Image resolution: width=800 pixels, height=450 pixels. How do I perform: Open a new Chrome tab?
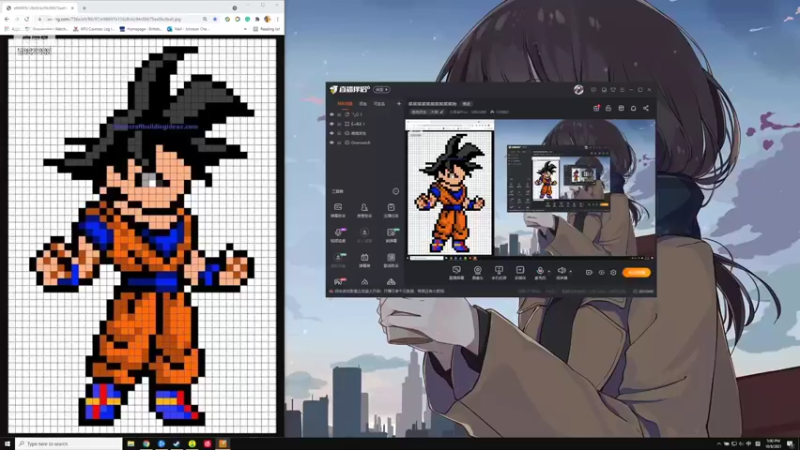(x=84, y=8)
